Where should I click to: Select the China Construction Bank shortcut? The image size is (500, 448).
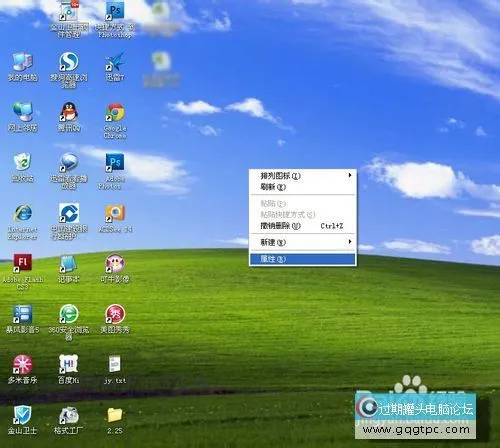tap(69, 222)
